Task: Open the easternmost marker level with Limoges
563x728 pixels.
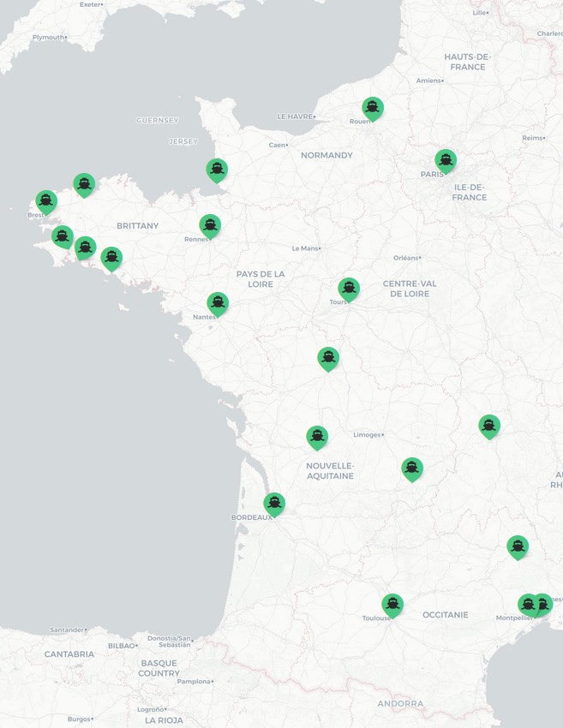Action: 488,426
